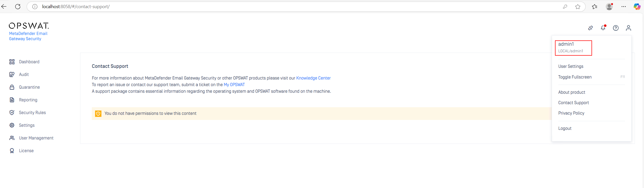Click the Quarantine lock icon
This screenshot has width=644, height=188.
[x=12, y=87]
